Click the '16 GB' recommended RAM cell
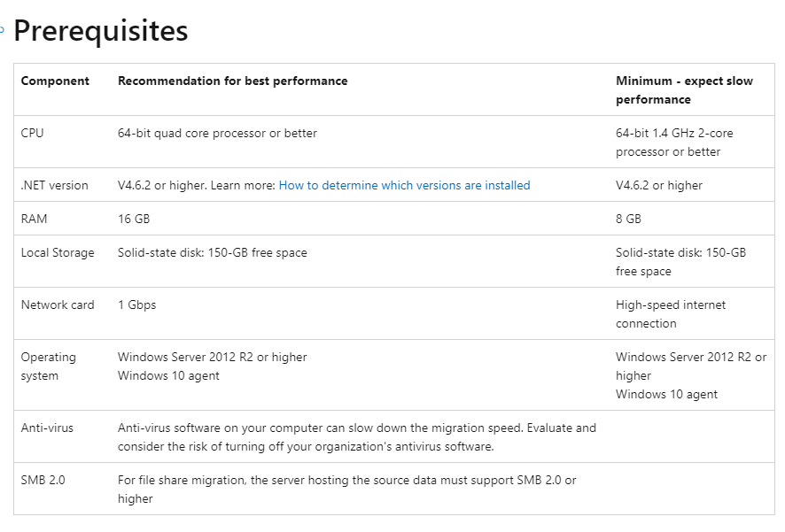 coord(133,218)
